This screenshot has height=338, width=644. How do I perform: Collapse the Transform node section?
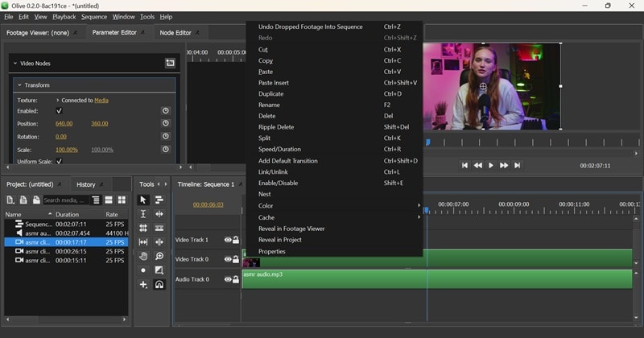19,85
